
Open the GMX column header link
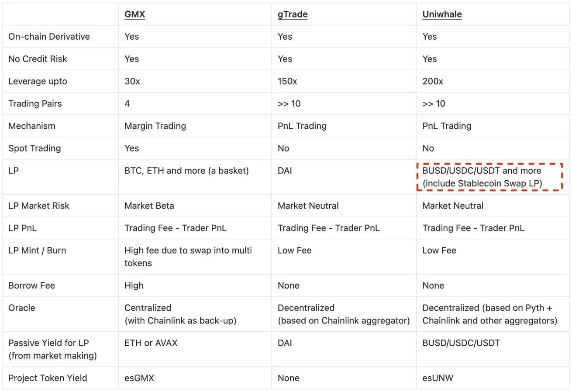point(134,14)
